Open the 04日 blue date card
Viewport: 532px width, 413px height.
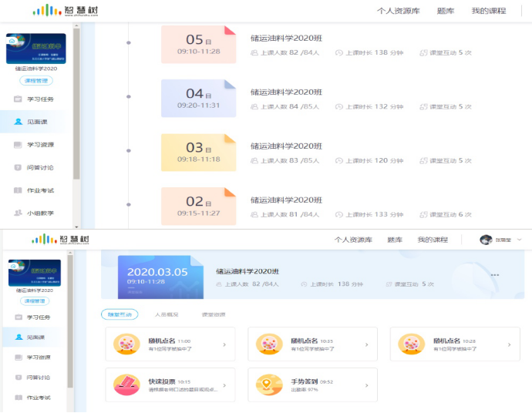[198, 99]
